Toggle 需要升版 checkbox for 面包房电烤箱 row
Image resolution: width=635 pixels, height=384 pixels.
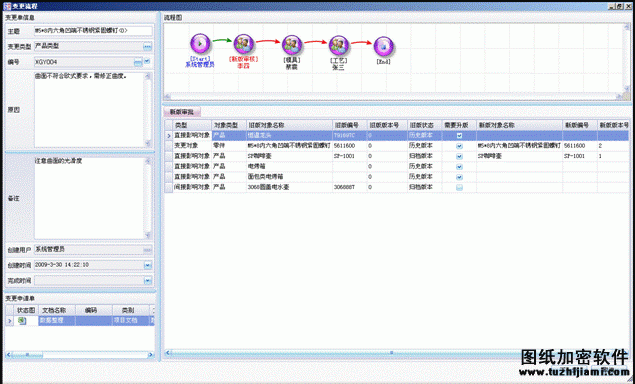(x=459, y=177)
